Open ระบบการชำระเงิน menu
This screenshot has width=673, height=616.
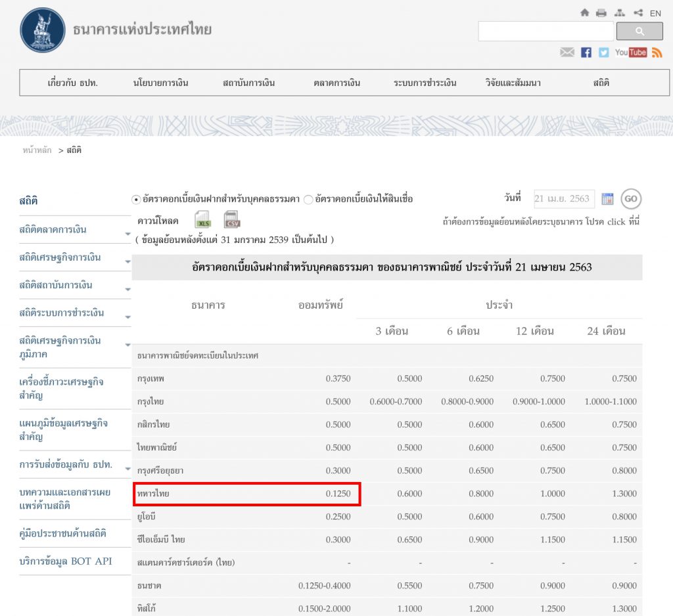(x=425, y=83)
